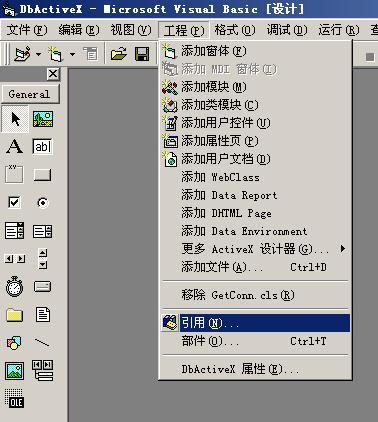The image size is (378, 422).
Task: Click the Menu Editor toolbar icon
Action: pyautogui.click(x=91, y=54)
